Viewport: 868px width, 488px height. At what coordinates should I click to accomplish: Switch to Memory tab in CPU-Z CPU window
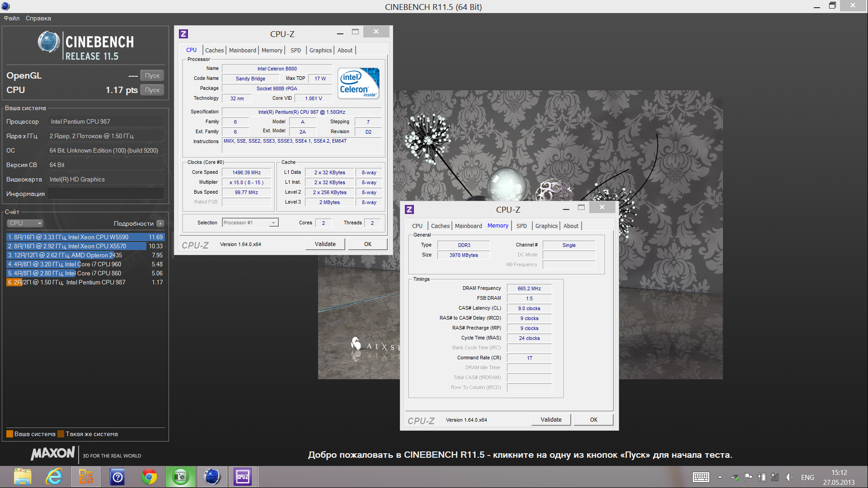(x=272, y=50)
